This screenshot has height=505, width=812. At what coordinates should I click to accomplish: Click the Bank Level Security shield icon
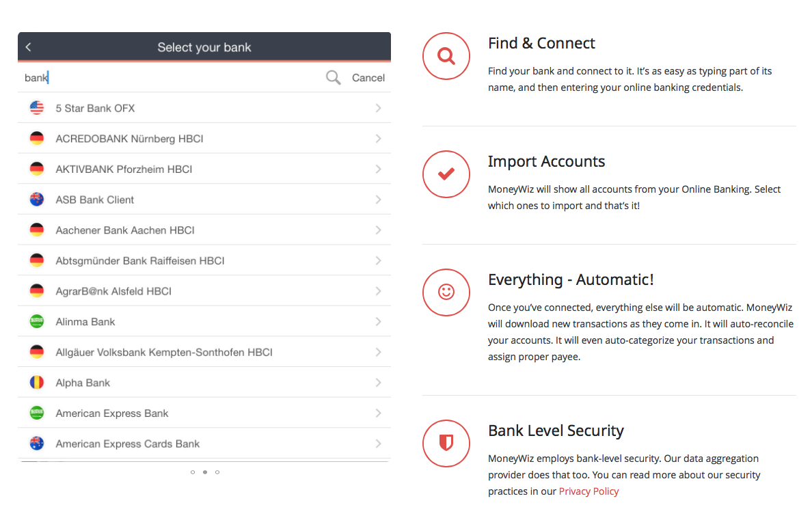[446, 443]
